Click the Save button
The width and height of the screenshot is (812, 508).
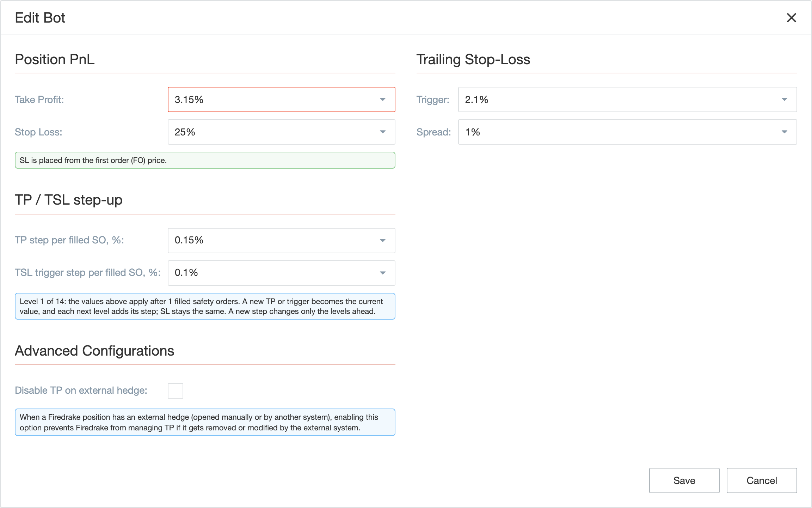tap(684, 480)
